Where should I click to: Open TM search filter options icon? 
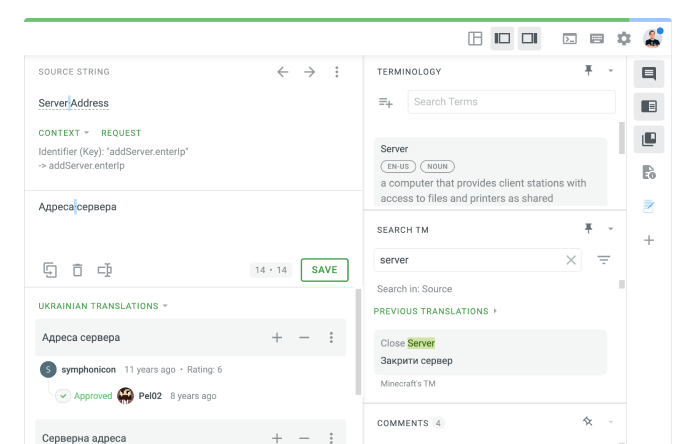point(604,260)
